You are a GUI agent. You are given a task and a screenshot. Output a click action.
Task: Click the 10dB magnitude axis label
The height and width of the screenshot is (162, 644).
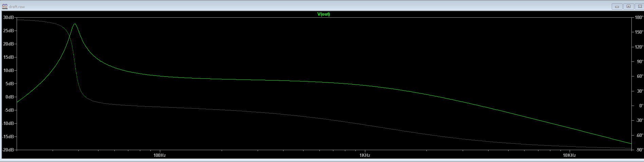click(x=8, y=70)
